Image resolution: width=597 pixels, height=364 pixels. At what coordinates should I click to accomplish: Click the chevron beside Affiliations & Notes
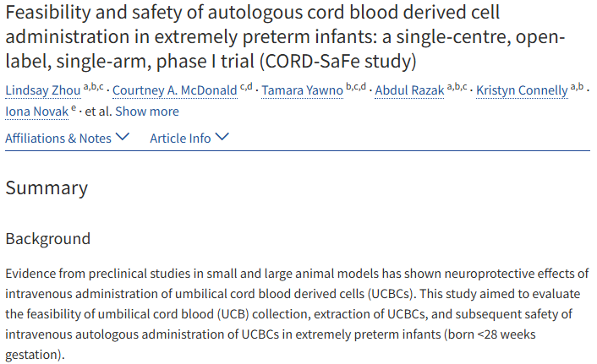[123, 137]
